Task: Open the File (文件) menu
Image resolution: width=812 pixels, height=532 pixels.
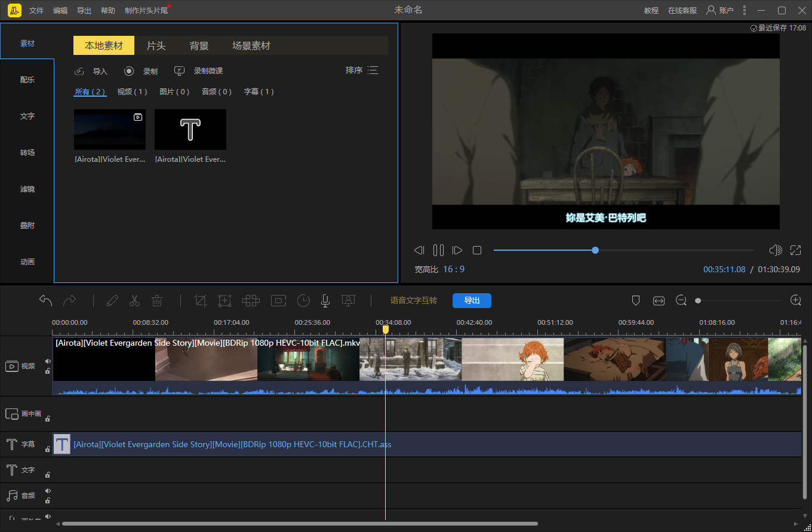Action: [x=36, y=11]
